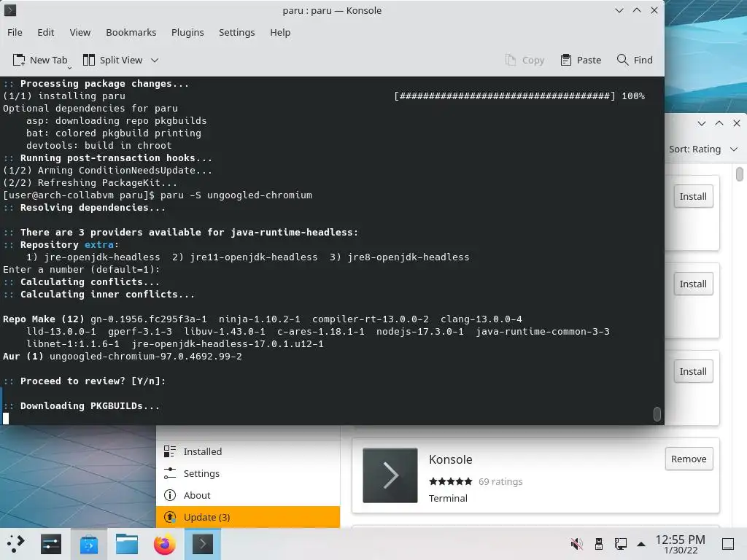Click 'ungoogled-chromium-97.0.4692.99-2' package text
This screenshot has width=747, height=560.
click(x=146, y=356)
